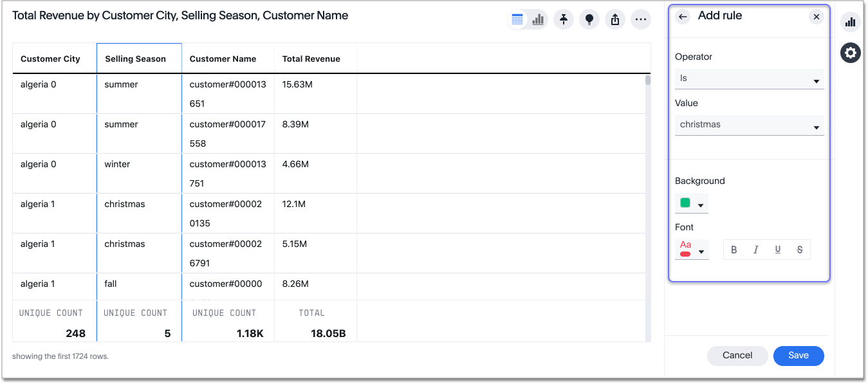
Task: Expand the Value dropdown showing christmas
Action: pyautogui.click(x=749, y=125)
